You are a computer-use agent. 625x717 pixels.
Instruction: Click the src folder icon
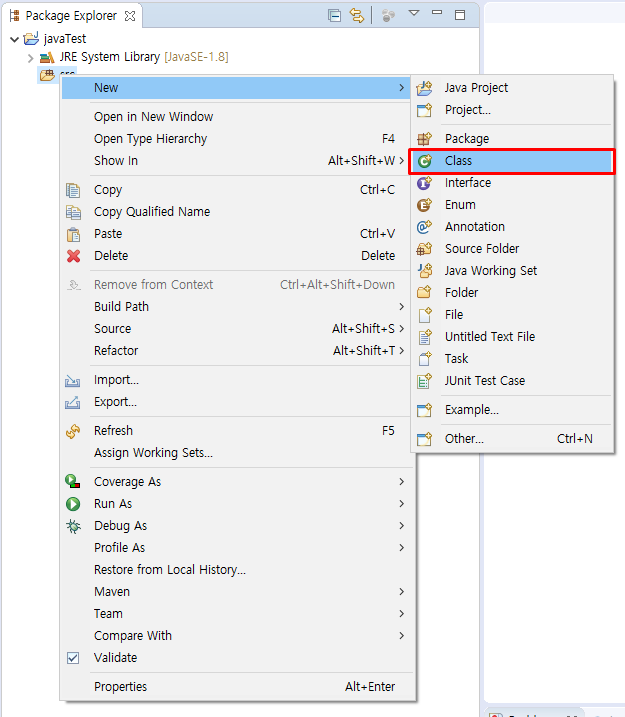47,75
